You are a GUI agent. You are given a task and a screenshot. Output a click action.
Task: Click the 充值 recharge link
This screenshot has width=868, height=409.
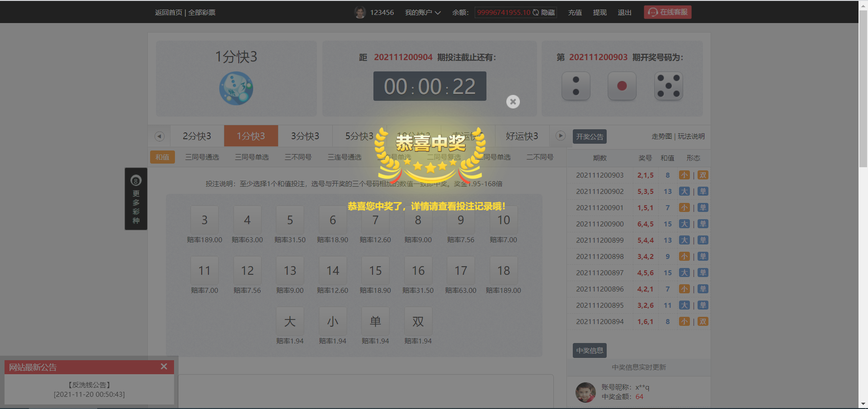tap(575, 13)
